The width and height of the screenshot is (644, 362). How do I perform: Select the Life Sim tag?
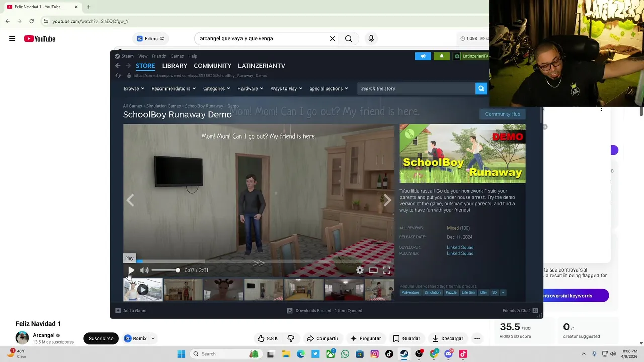(x=468, y=293)
